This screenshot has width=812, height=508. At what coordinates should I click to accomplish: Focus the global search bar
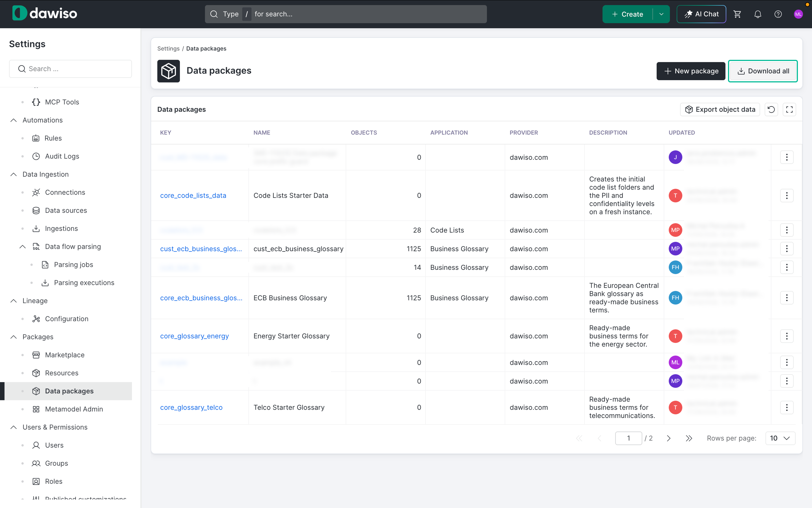346,14
